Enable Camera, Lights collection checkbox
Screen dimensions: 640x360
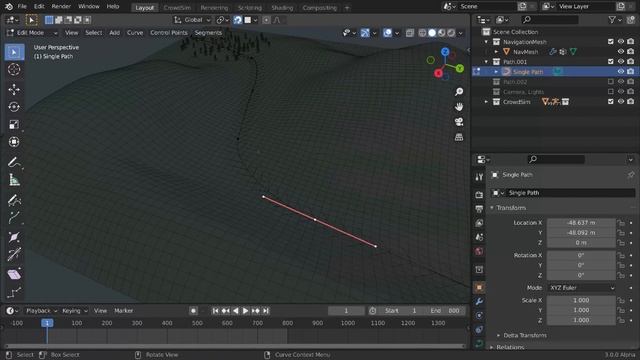pyautogui.click(x=611, y=91)
